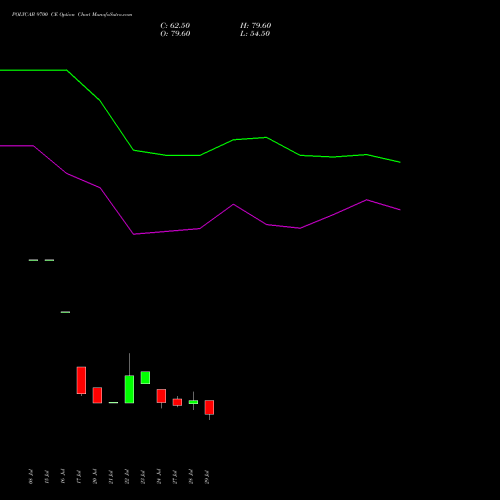Click the 29 Jul date axis label

point(207,477)
